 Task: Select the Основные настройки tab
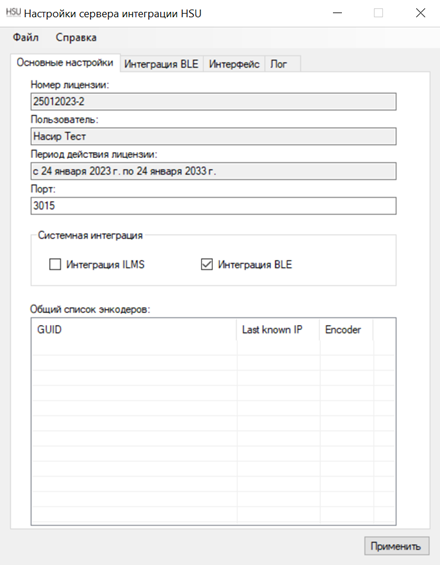pos(65,63)
